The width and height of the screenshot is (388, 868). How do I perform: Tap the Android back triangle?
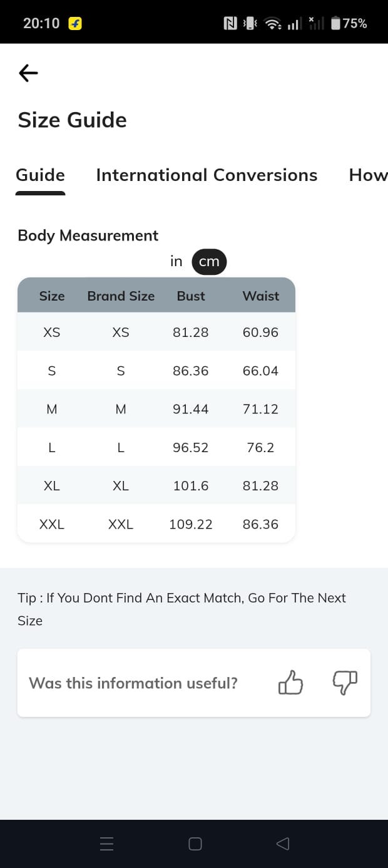[283, 844]
